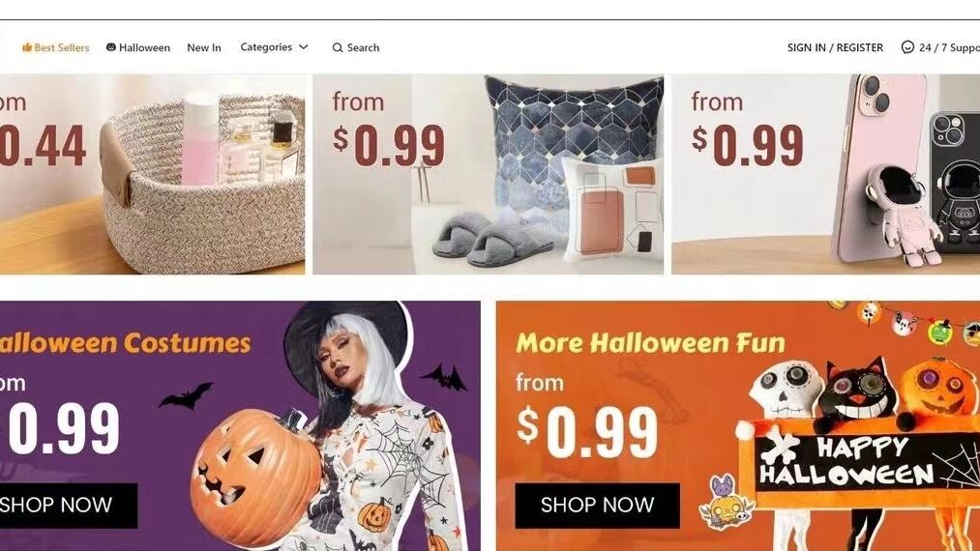Open the Best Sellers link

coord(55,47)
